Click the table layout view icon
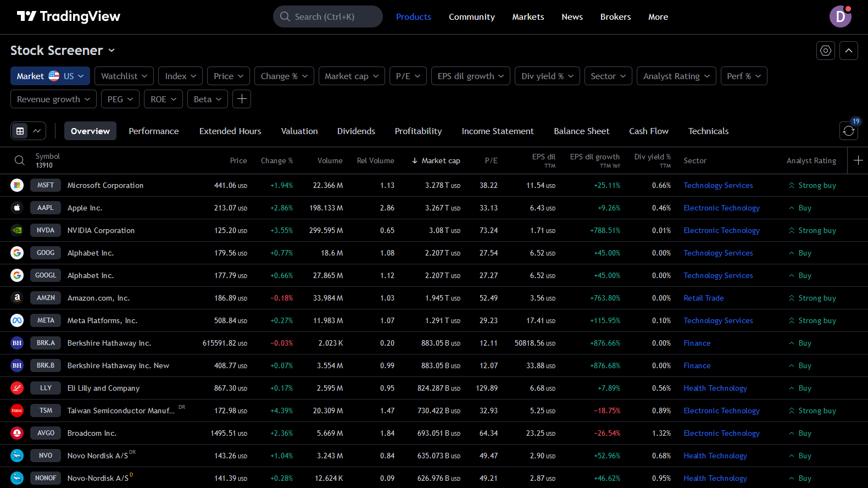Screen dimensions: 868x488 click(x=20, y=131)
